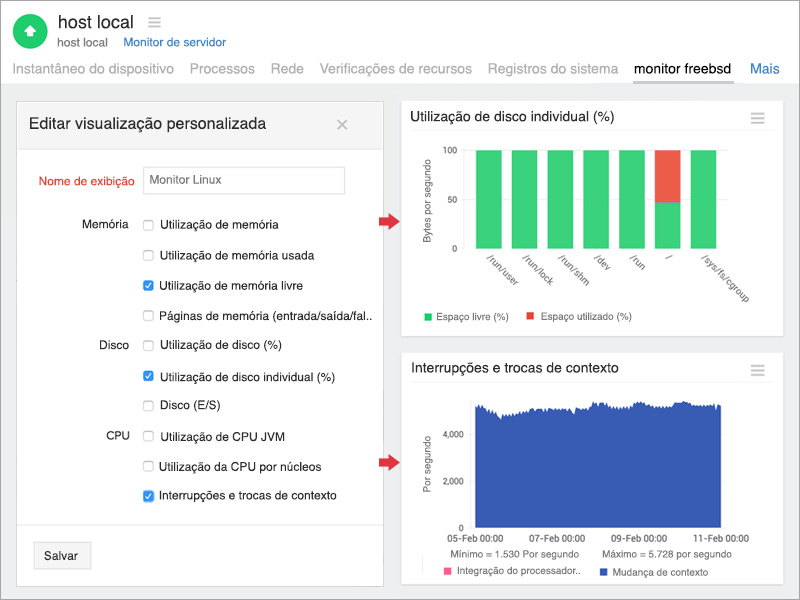The height and width of the screenshot is (600, 800).
Task: Click the Salvar button
Action: (x=62, y=556)
